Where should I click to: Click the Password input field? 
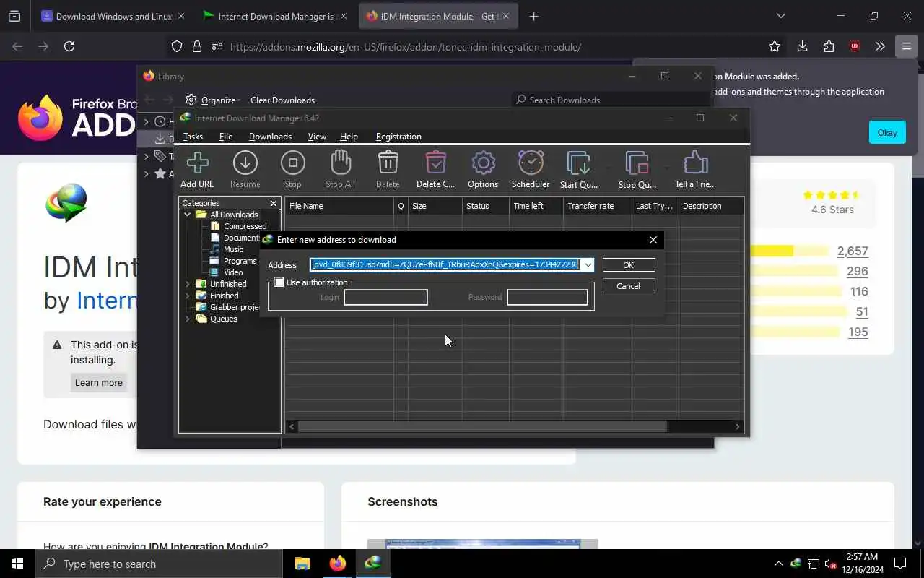(547, 297)
